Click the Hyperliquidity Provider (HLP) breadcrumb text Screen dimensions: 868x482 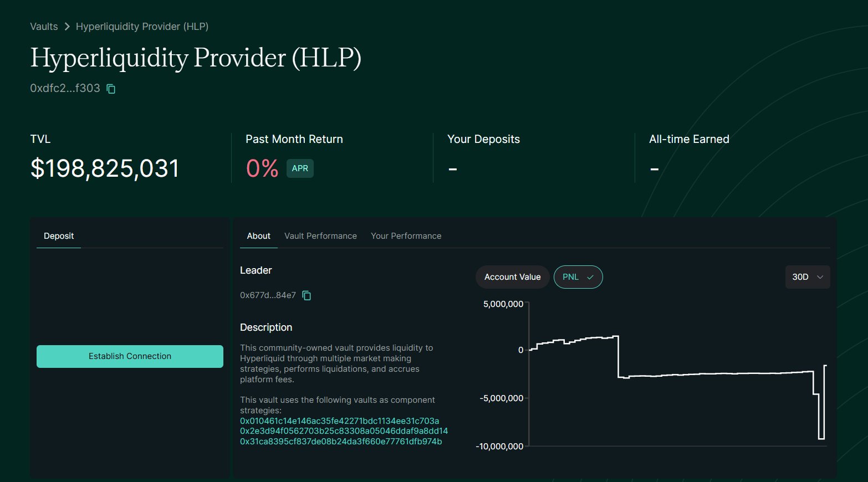pos(142,27)
